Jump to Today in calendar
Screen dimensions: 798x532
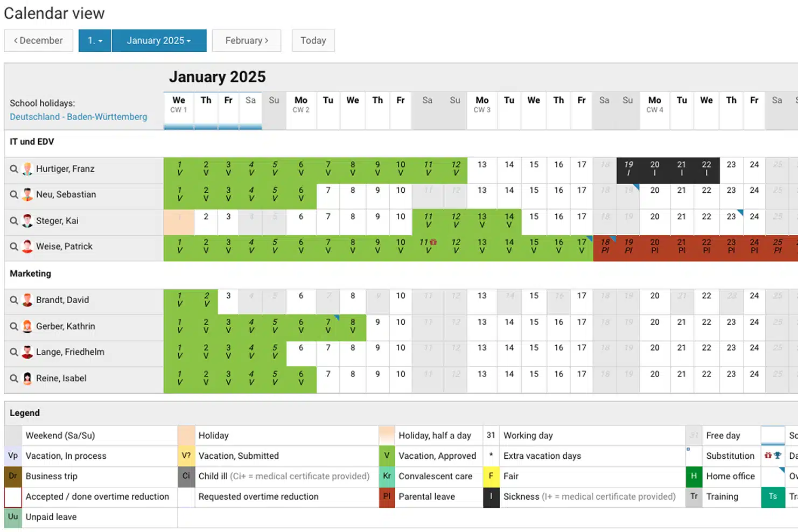coord(313,40)
